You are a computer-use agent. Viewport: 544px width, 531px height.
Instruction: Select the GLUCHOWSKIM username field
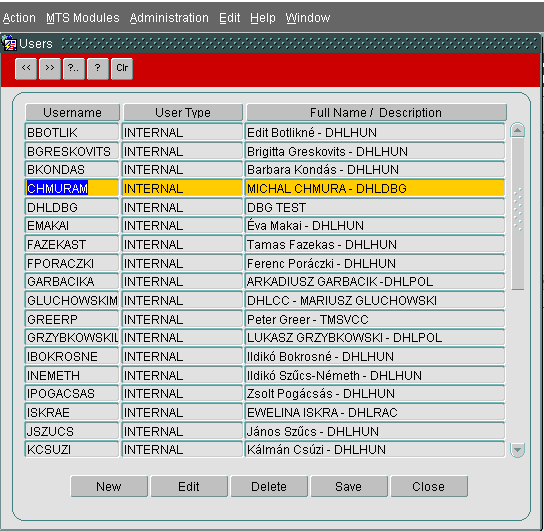point(72,300)
